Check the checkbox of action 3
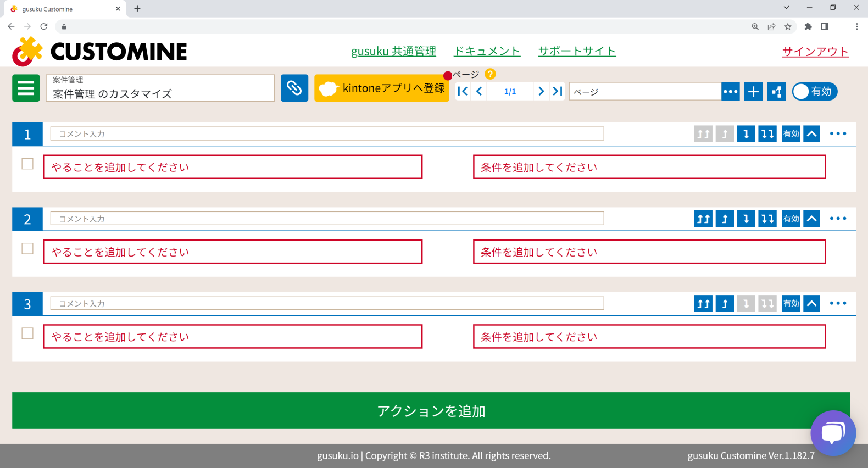868x468 pixels. tap(27, 333)
